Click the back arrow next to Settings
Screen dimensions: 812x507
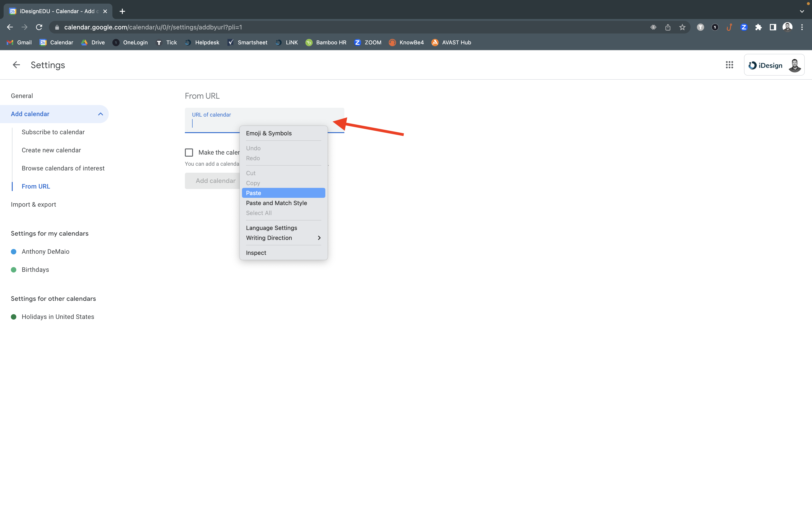(x=16, y=65)
